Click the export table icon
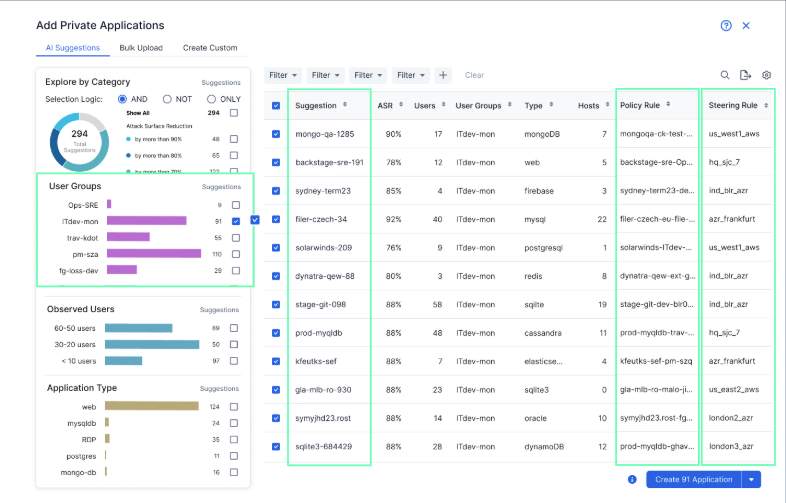 [x=745, y=75]
